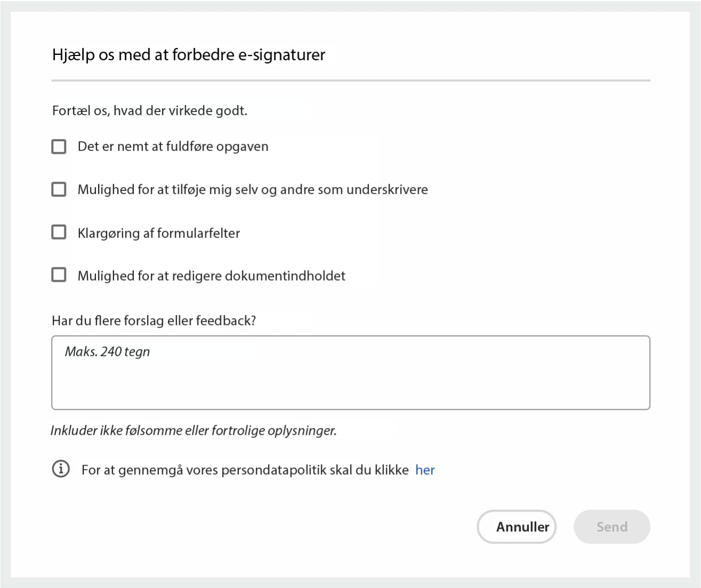Click the label text 'Klargøring af formularfelter'
Viewport: 701px width, 588px height.
[x=158, y=233]
